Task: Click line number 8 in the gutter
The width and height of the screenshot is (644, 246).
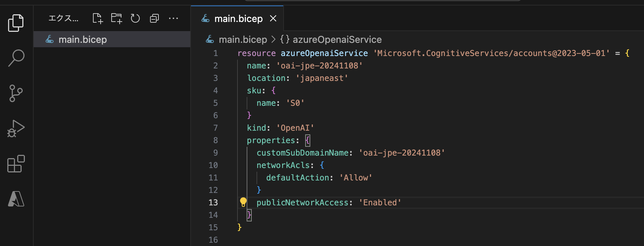Action: point(216,140)
